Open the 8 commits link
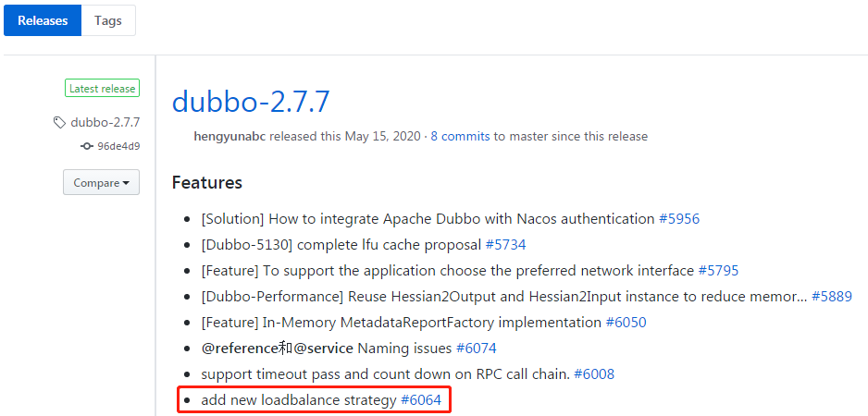The height and width of the screenshot is (416, 868). [460, 136]
